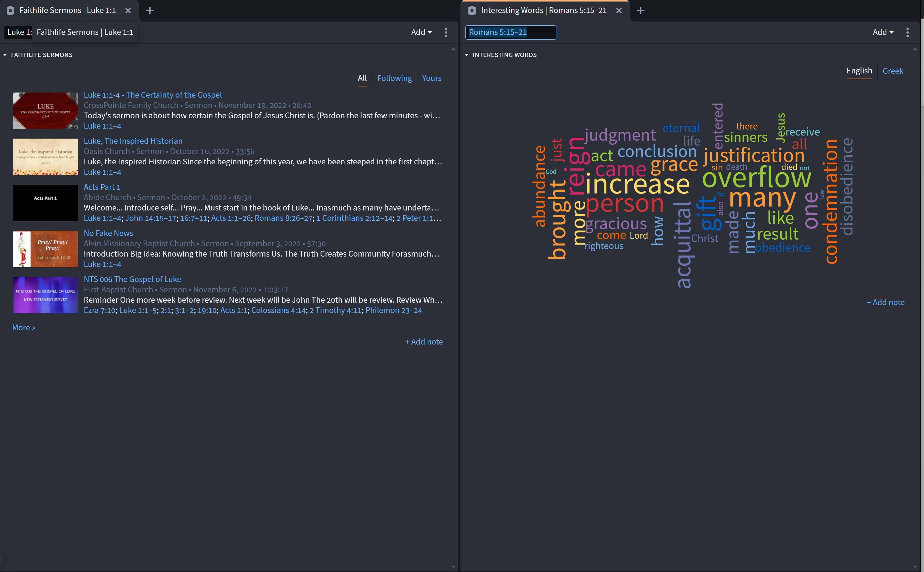Switch the word cloud to Greek
This screenshot has height=572, width=924.
892,71
